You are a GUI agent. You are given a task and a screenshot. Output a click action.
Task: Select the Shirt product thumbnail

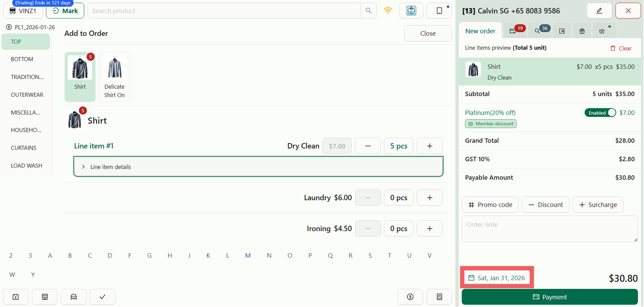click(80, 77)
